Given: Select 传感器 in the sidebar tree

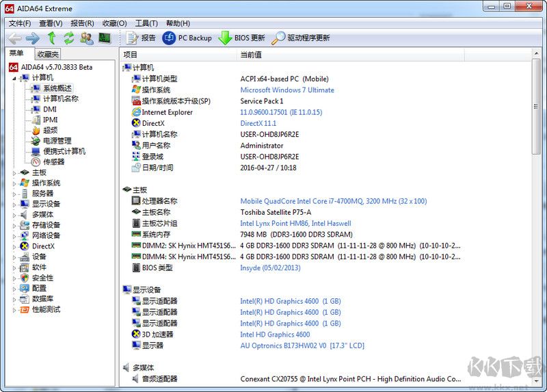Looking at the screenshot, I should tap(53, 162).
